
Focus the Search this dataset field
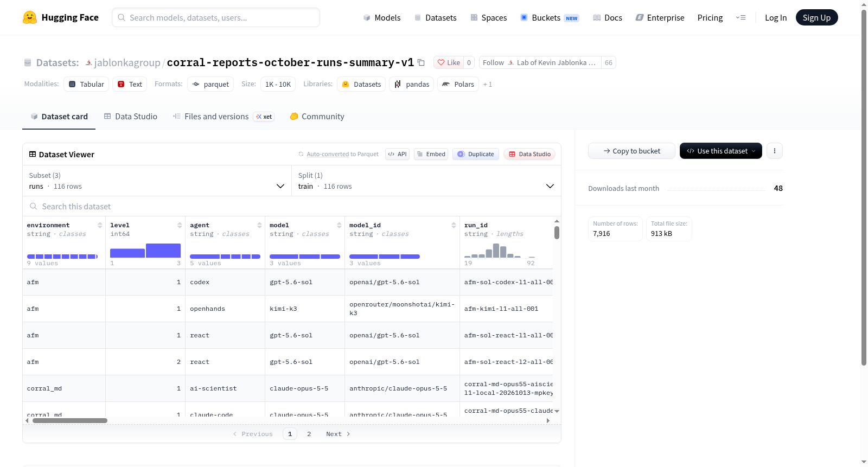[x=292, y=207]
